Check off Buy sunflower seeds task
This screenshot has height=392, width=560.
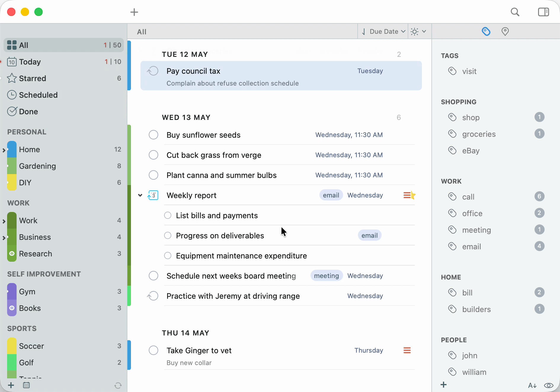coord(153,135)
